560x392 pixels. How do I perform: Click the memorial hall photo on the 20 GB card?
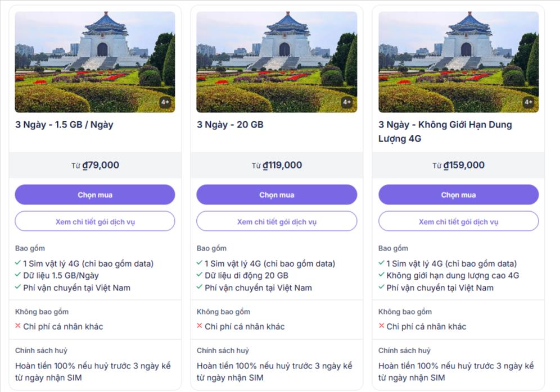coord(276,62)
